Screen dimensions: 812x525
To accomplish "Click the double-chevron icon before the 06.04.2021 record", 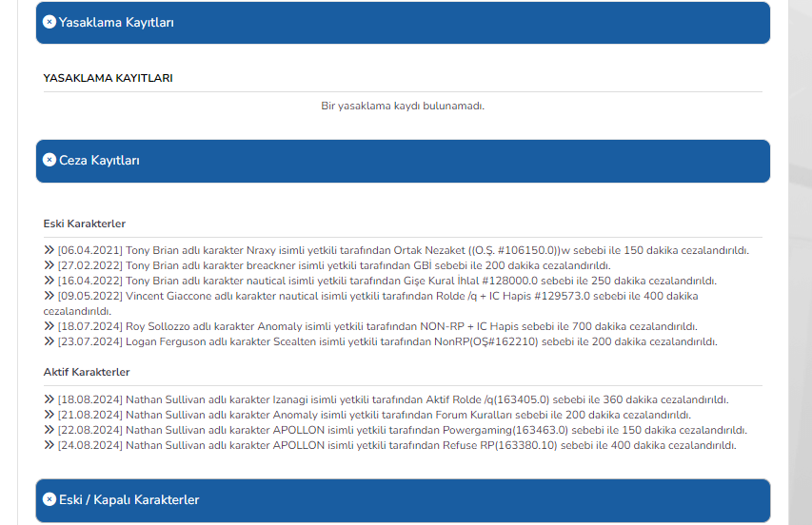I will 49,250.
